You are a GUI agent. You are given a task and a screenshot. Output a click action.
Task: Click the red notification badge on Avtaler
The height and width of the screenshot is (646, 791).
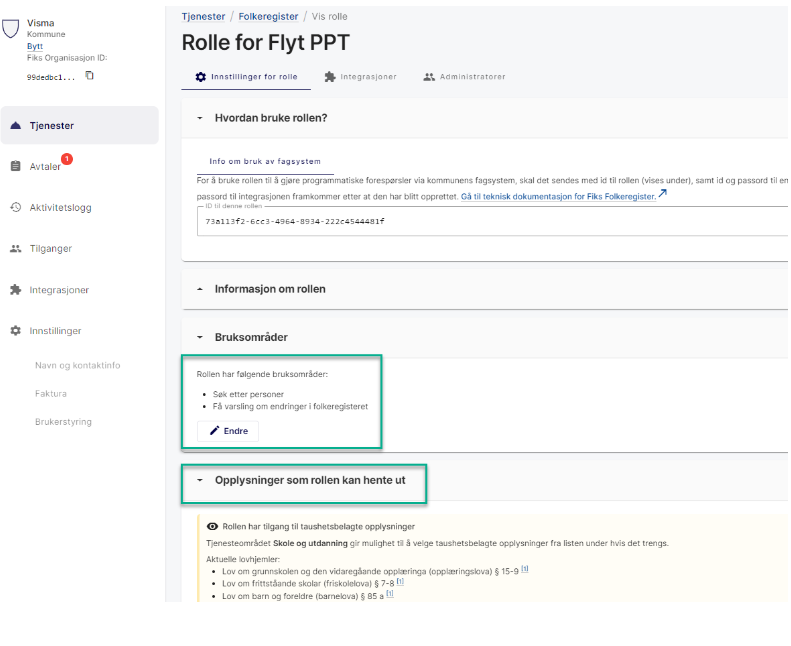point(67,159)
